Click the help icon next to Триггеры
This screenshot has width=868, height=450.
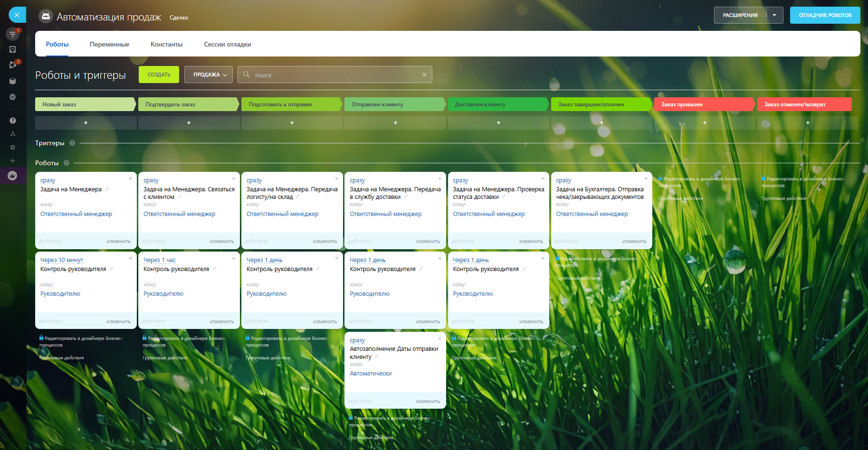click(x=72, y=143)
